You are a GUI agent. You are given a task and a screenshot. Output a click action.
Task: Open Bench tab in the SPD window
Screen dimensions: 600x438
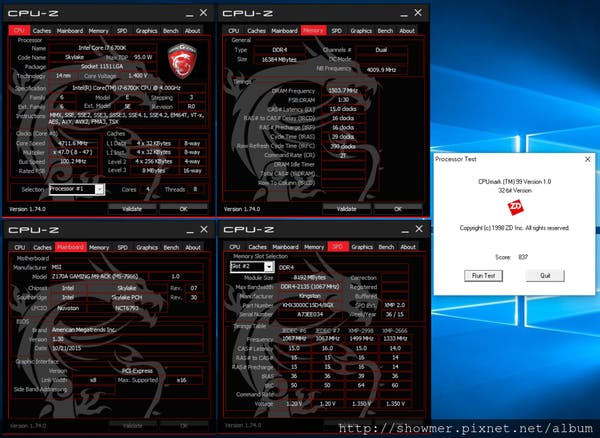click(386, 247)
